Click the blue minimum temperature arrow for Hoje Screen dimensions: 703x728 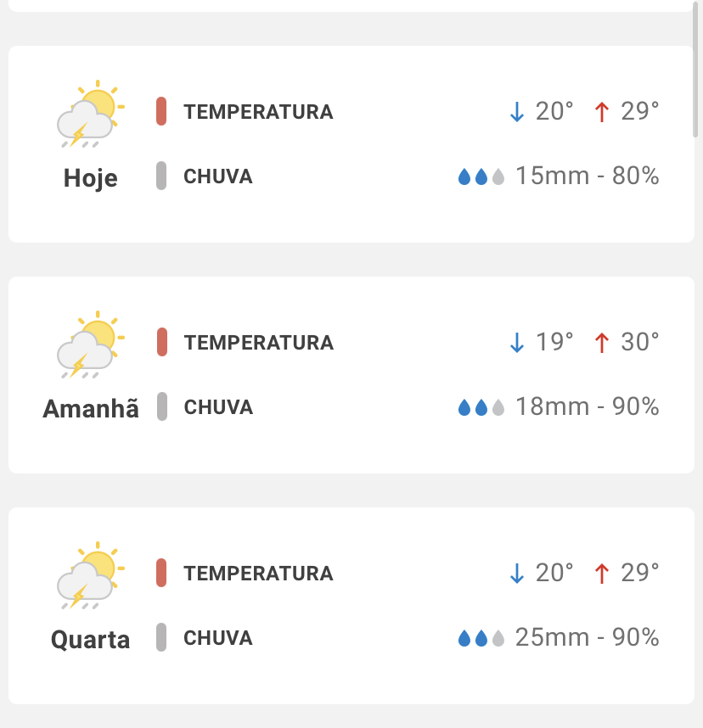tap(517, 112)
